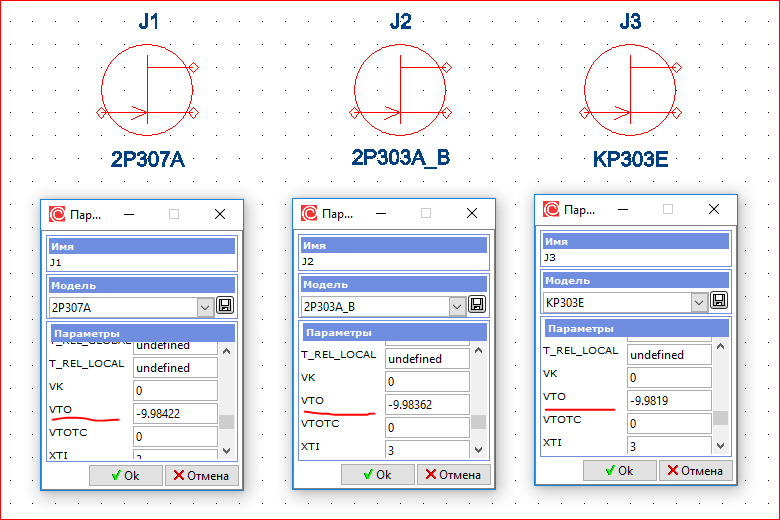Click the Имя field containing J3

click(x=635, y=258)
